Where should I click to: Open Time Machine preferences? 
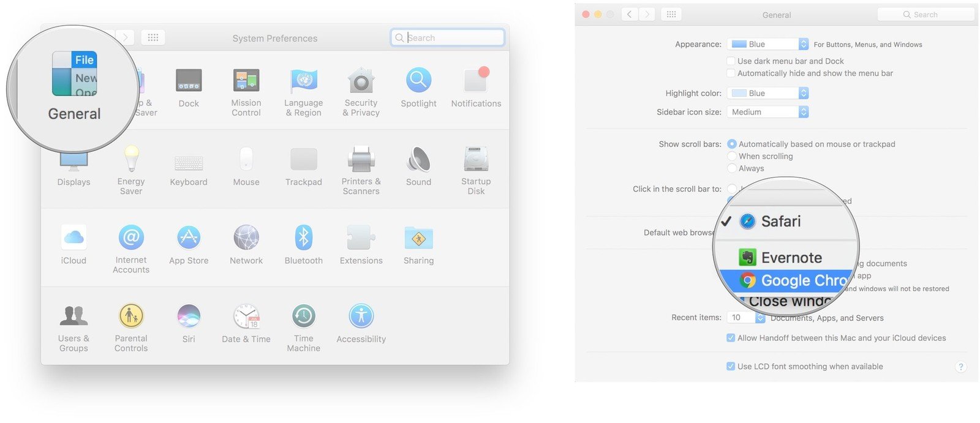[x=304, y=328]
